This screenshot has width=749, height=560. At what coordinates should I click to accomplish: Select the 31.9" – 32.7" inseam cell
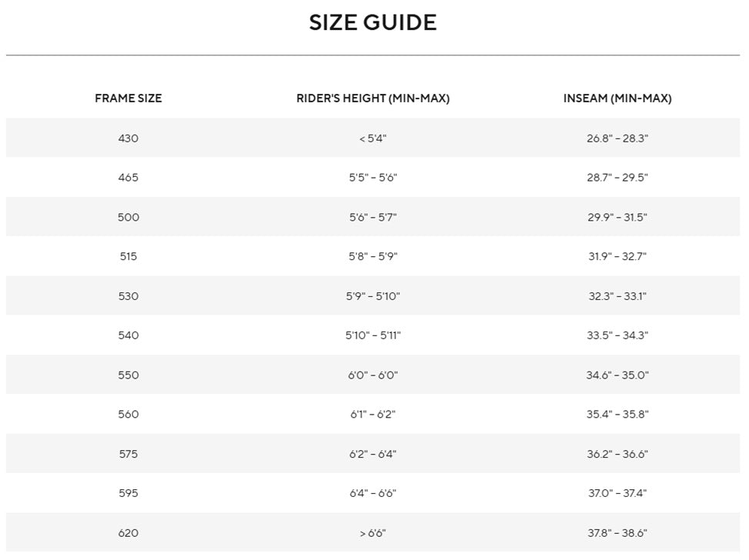[x=618, y=256]
